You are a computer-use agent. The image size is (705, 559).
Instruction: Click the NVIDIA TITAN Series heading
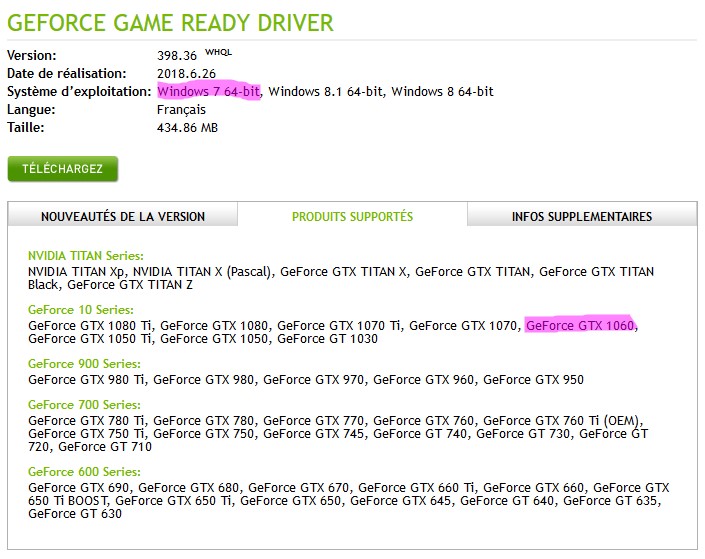(x=85, y=256)
